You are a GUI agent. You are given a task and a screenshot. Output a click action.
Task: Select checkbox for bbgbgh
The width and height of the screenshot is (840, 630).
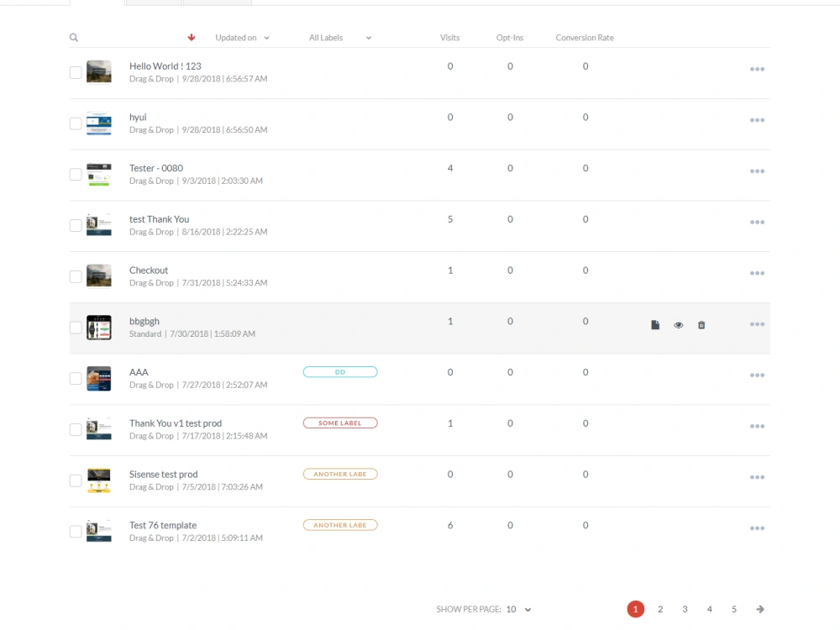coord(76,328)
